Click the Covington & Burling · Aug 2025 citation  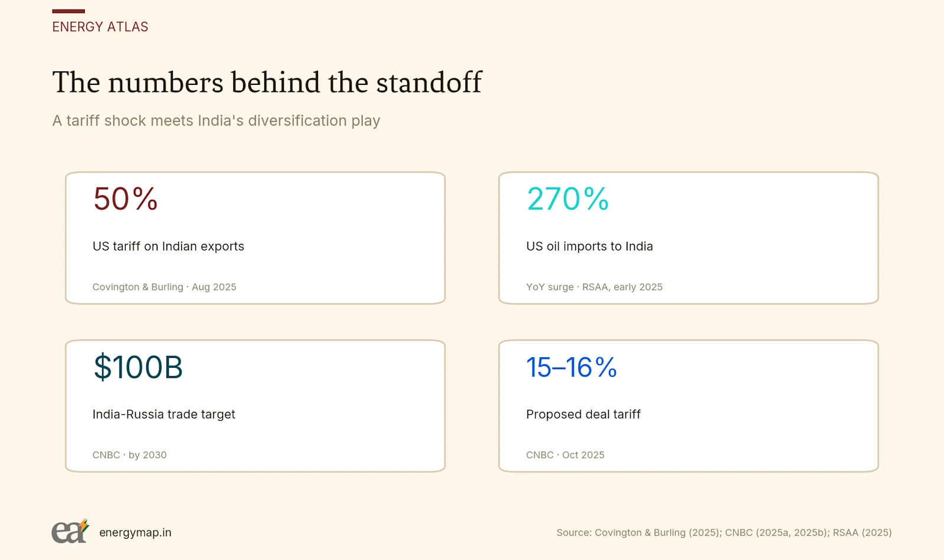tap(164, 287)
